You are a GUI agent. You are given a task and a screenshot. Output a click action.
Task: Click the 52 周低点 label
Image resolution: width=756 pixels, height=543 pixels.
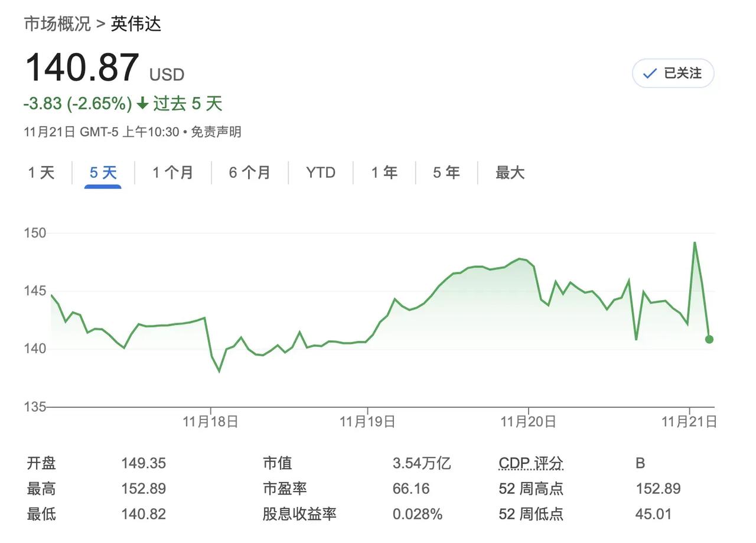tap(531, 515)
